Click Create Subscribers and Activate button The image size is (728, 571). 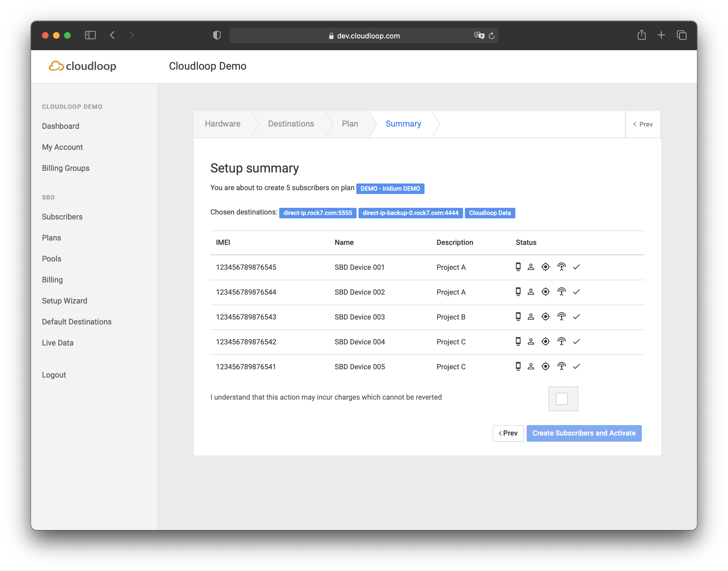(584, 433)
